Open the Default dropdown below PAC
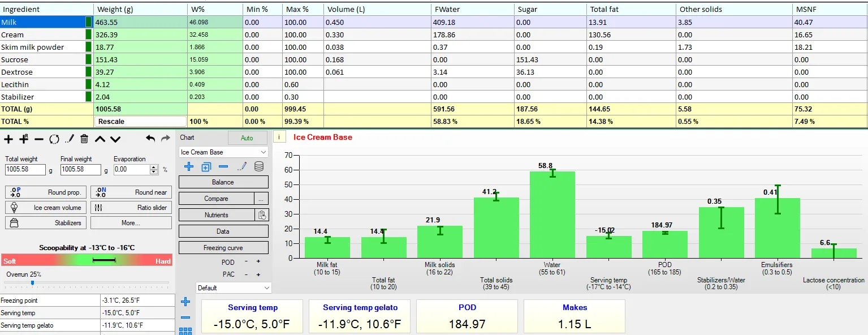The width and height of the screenshot is (868, 335). 234,288
